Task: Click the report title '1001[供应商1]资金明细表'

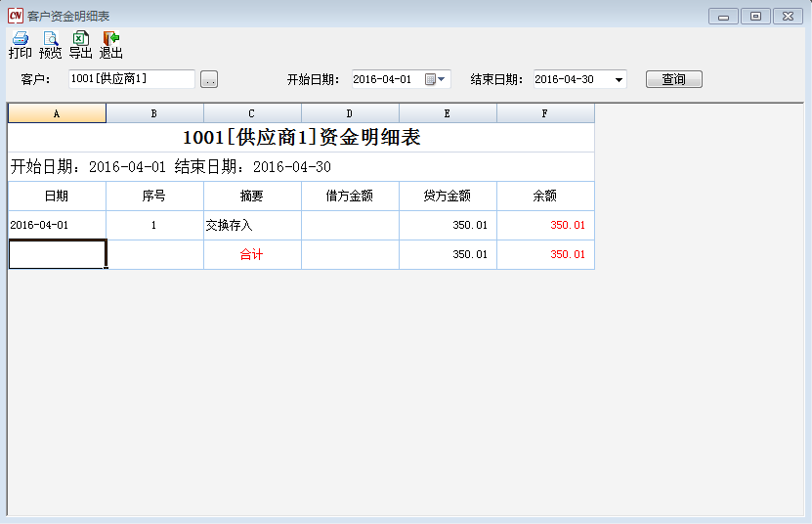Action: [x=301, y=137]
